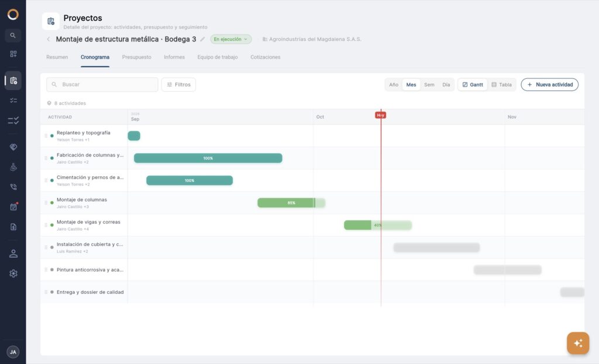Click the gray Pintura anticorrosiva bar

[507, 270]
